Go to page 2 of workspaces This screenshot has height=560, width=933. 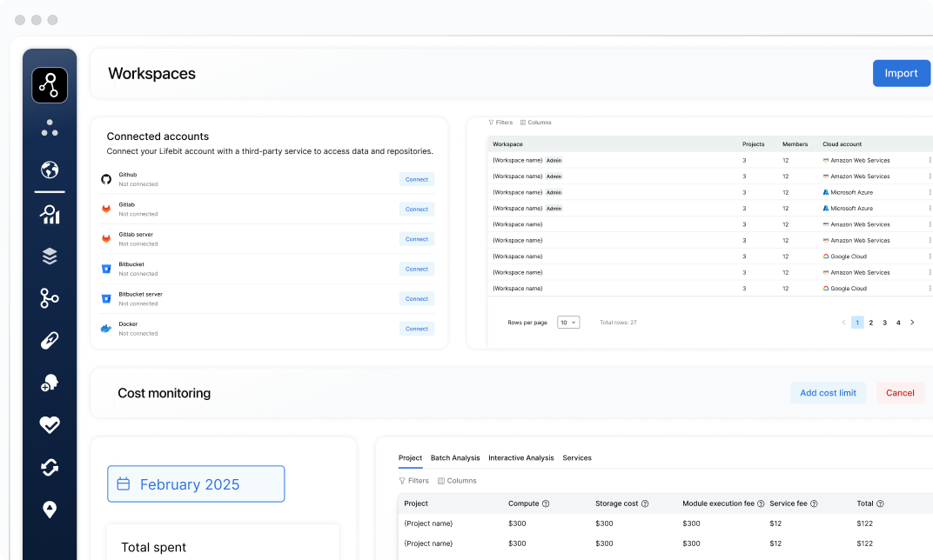[x=871, y=323]
